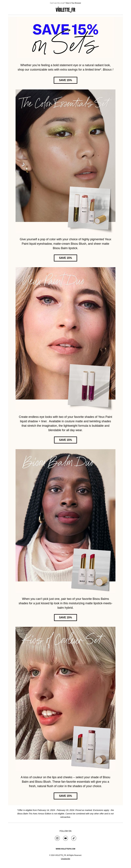
Task: Click SAVE 15% button under Bisou Balms pairing text
Action: pyautogui.click(x=65, y=617)
